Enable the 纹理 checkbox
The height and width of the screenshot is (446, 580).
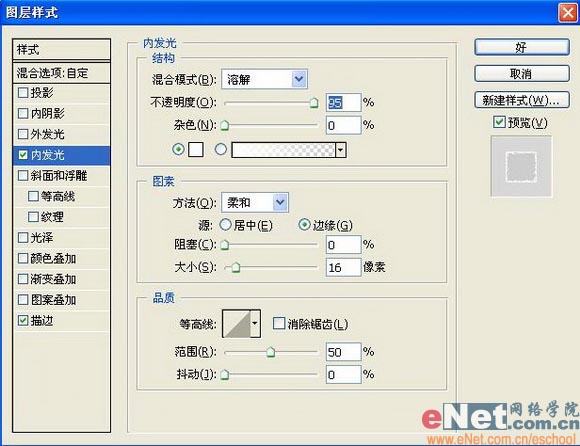click(33, 217)
